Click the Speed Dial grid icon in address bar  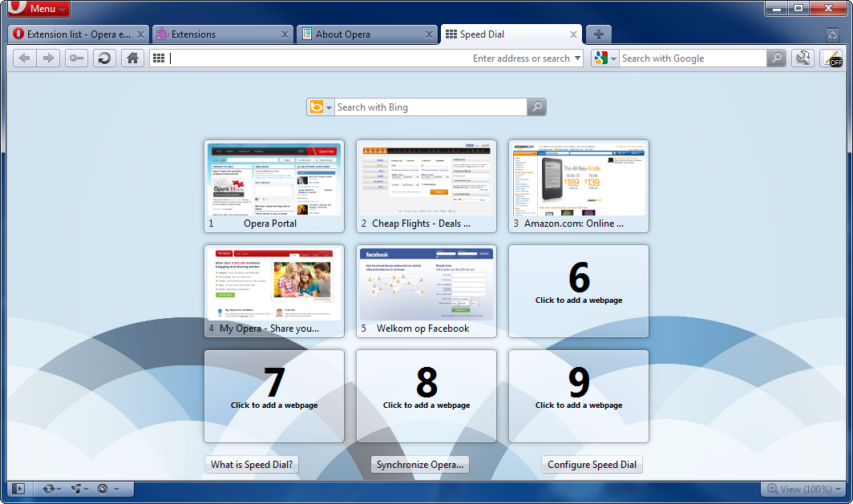(158, 58)
